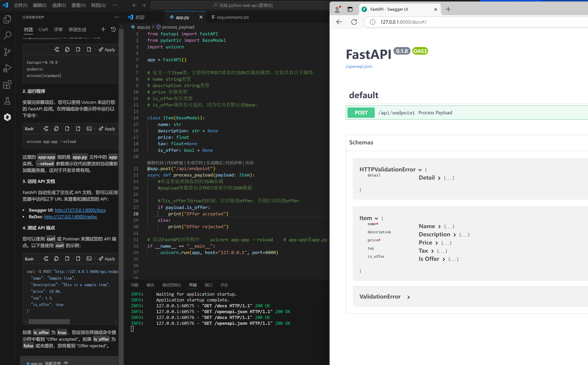Open the Source Control view
The height and width of the screenshot is (365, 588).
pos(7,52)
